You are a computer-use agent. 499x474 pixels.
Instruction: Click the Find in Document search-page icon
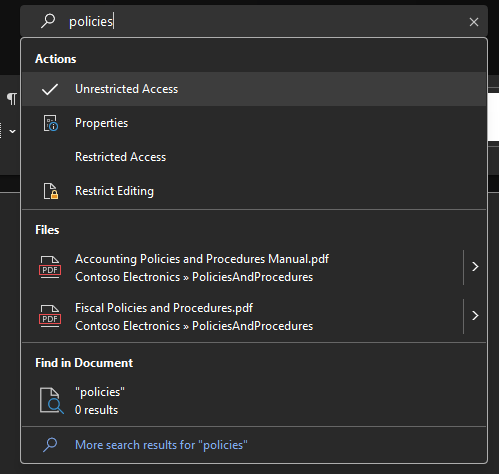point(51,401)
